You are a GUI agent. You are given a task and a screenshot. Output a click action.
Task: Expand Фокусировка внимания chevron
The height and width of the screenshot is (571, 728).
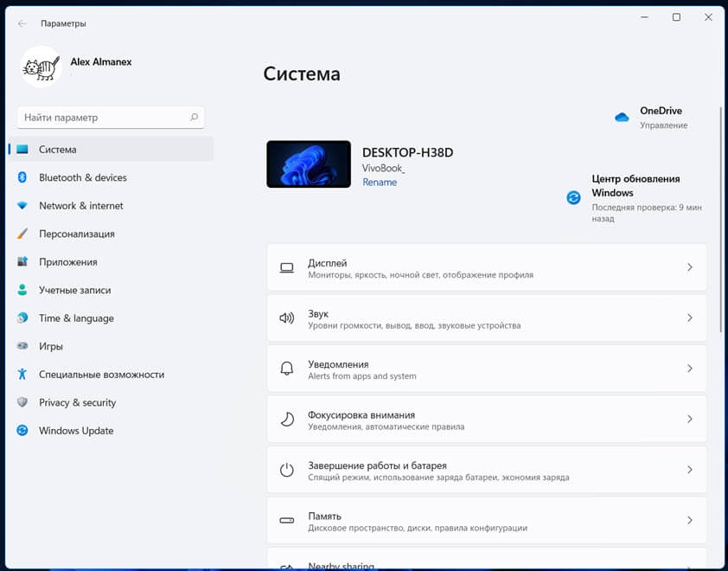click(x=689, y=419)
